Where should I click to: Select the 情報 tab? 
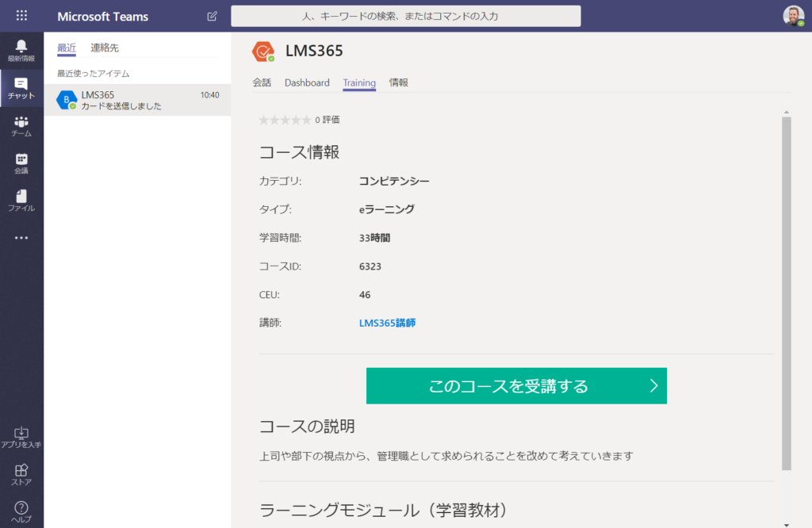[398, 82]
